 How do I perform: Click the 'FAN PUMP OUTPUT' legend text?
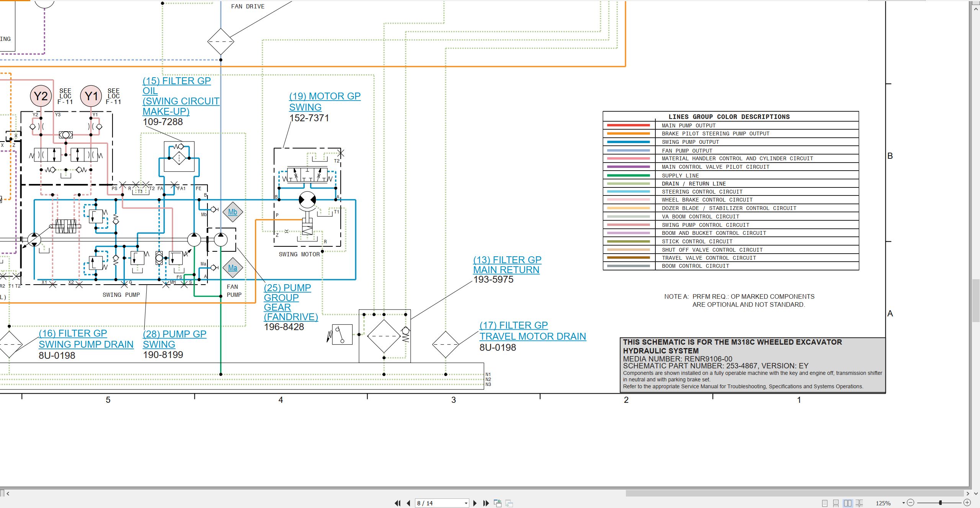[687, 151]
